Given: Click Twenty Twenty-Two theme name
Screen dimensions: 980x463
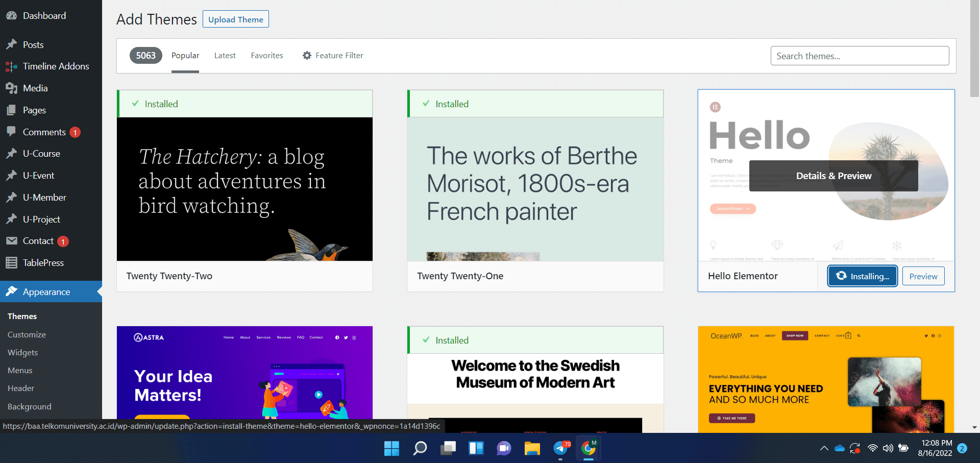Looking at the screenshot, I should [x=169, y=276].
